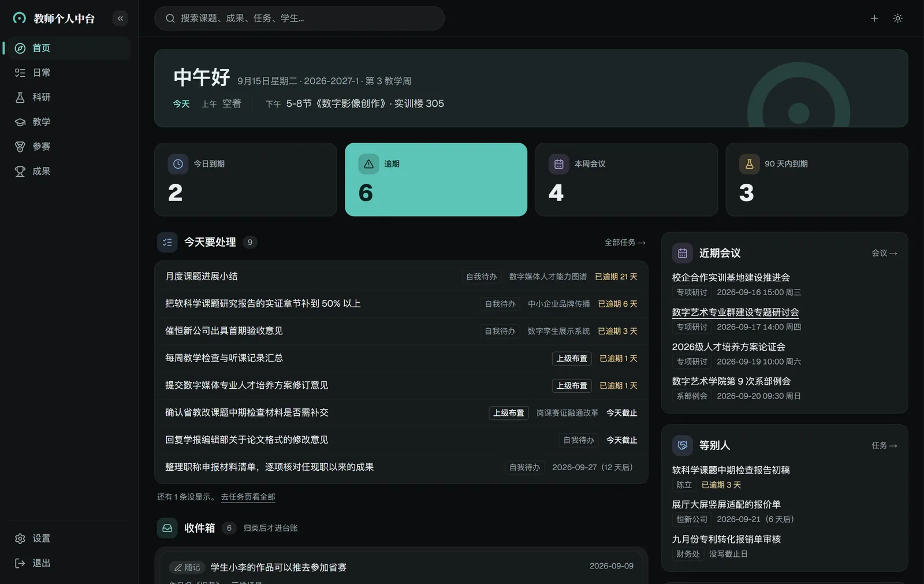Follow the 会议 arrow link
The height and width of the screenshot is (584, 924).
coord(884,253)
